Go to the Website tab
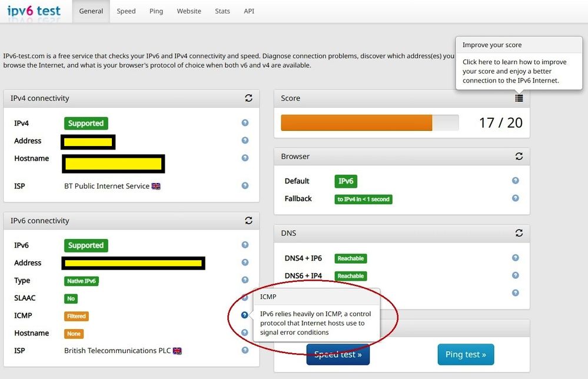 pos(189,11)
